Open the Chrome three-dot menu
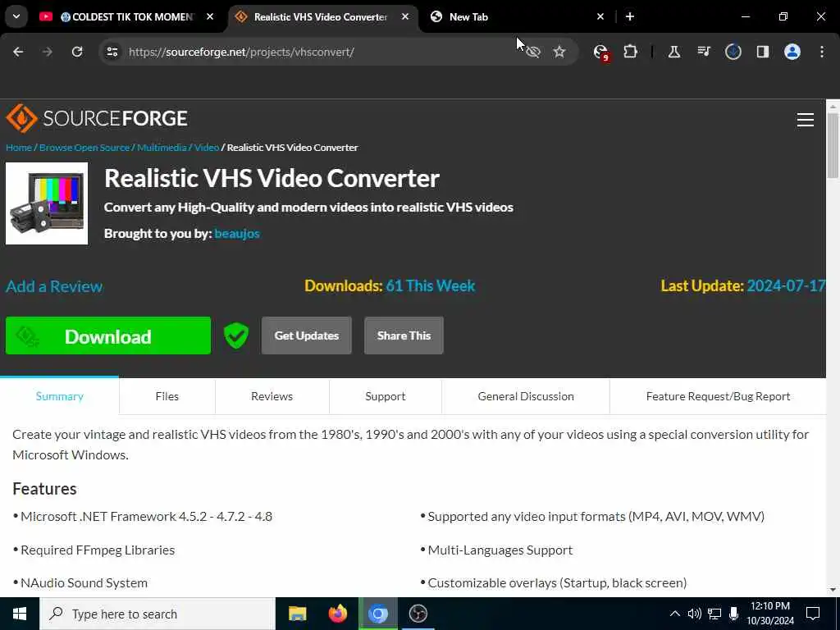Screen dimensions: 840x630 [822, 52]
